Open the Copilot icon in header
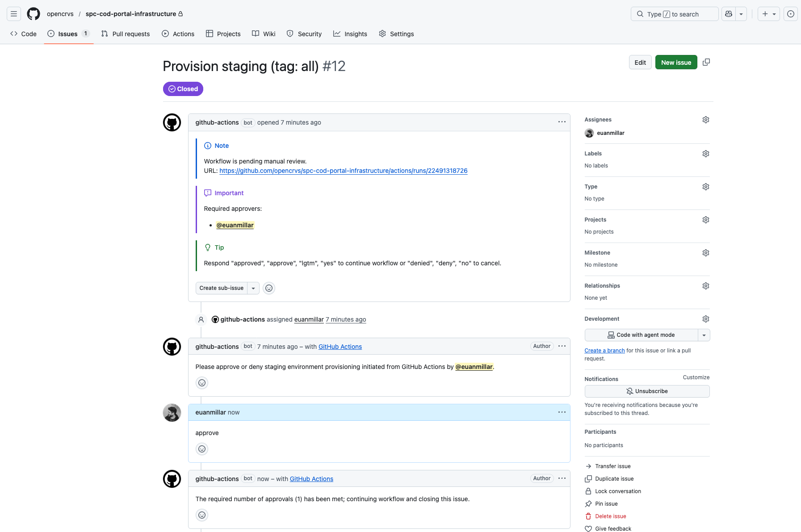Screen dimensions: 801x532 click(x=729, y=14)
